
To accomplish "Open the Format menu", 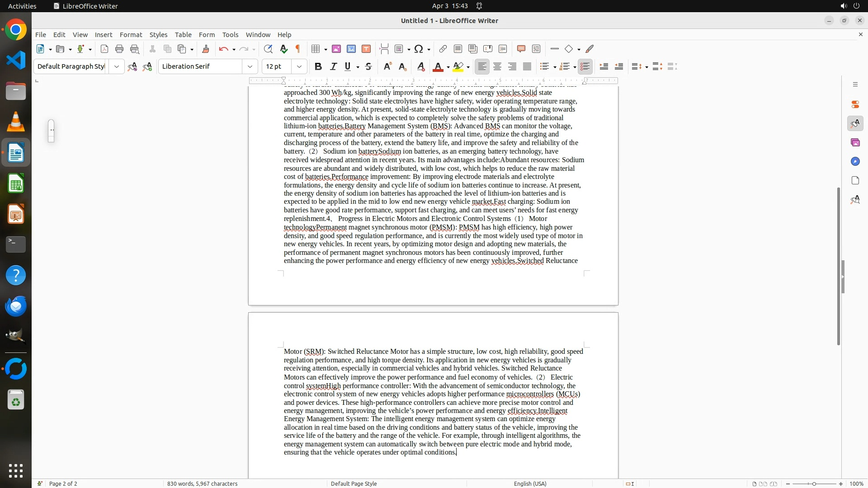I will click(x=131, y=34).
